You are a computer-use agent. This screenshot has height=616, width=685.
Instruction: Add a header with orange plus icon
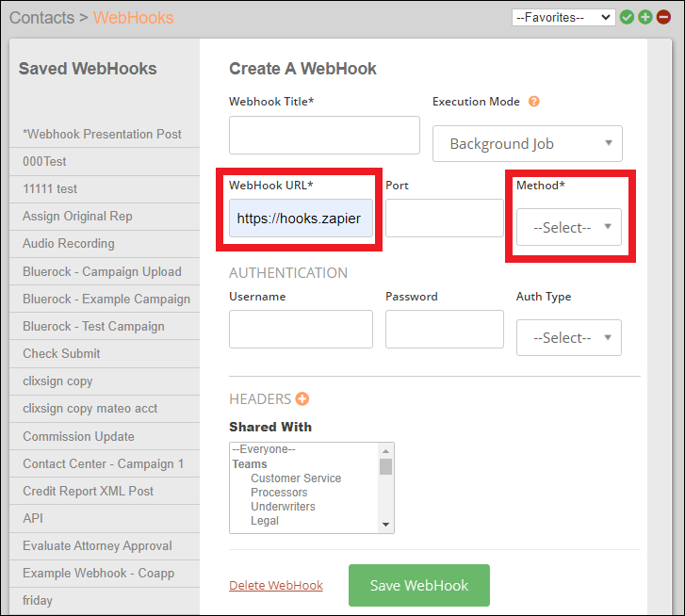click(302, 398)
